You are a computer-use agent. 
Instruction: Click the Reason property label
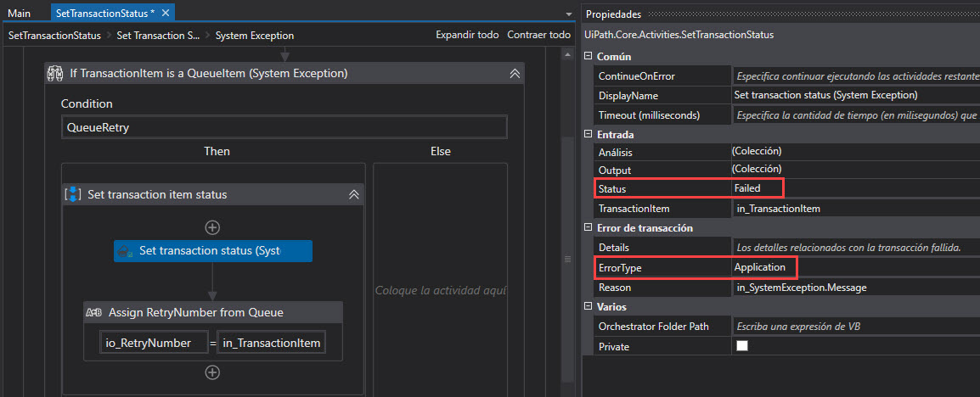click(x=615, y=288)
